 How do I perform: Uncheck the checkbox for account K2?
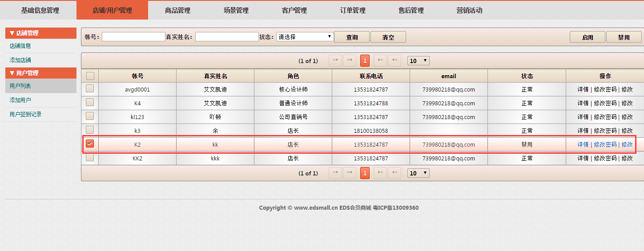[90, 144]
